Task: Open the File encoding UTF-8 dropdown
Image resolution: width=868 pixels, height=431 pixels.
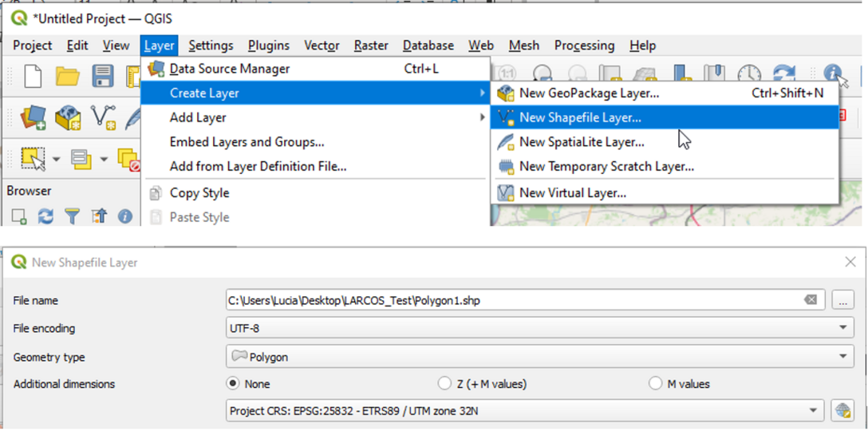Action: (x=540, y=328)
